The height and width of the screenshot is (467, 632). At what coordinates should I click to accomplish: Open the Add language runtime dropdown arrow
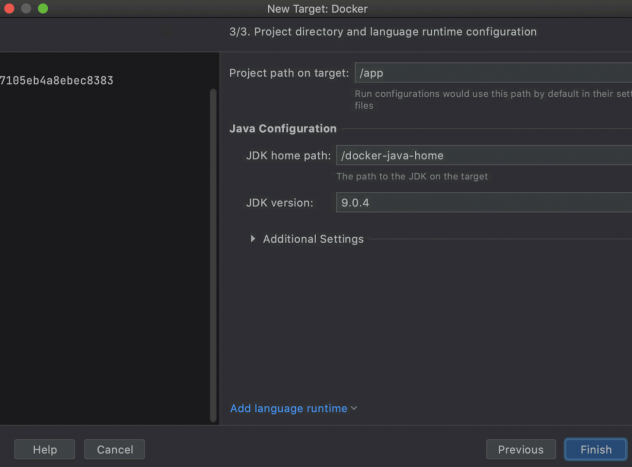[x=354, y=409]
